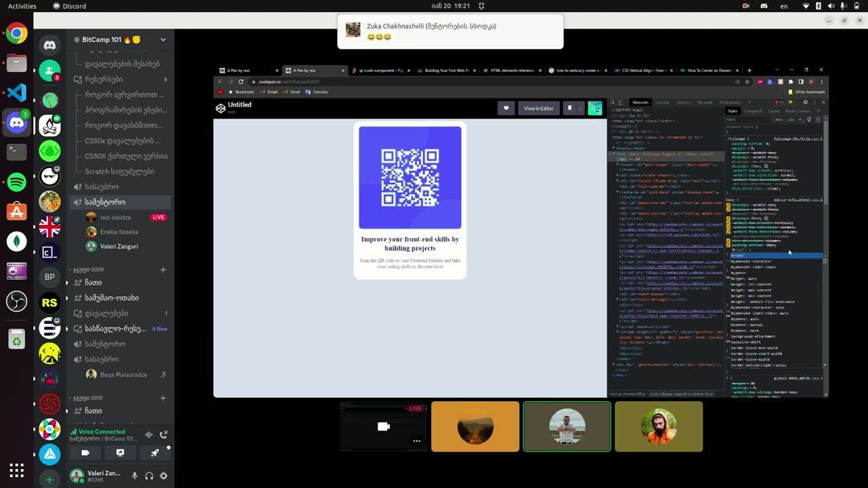Select the 'qr-code-component' Figma browser tab

(x=380, y=70)
